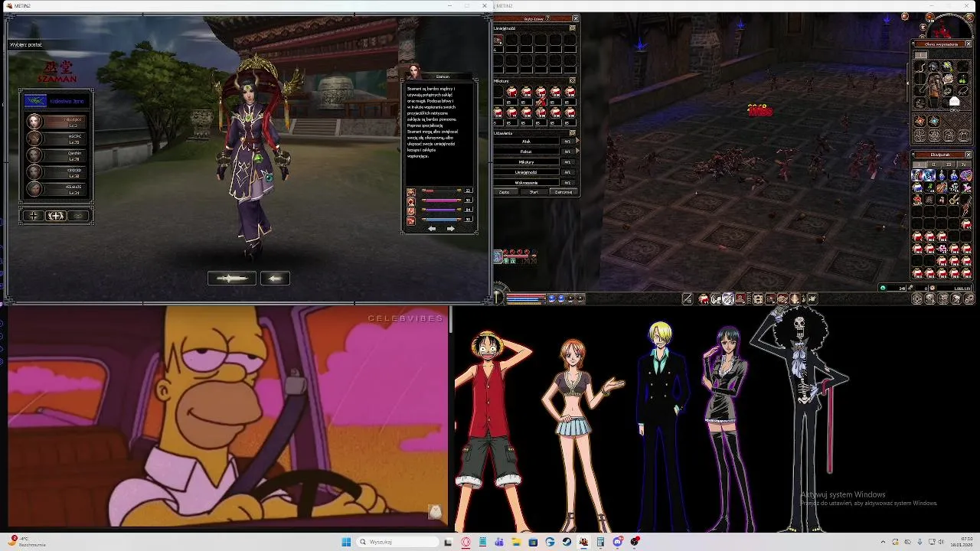
Task: Collapse the Mikstury section toggle
Action: coord(572,80)
